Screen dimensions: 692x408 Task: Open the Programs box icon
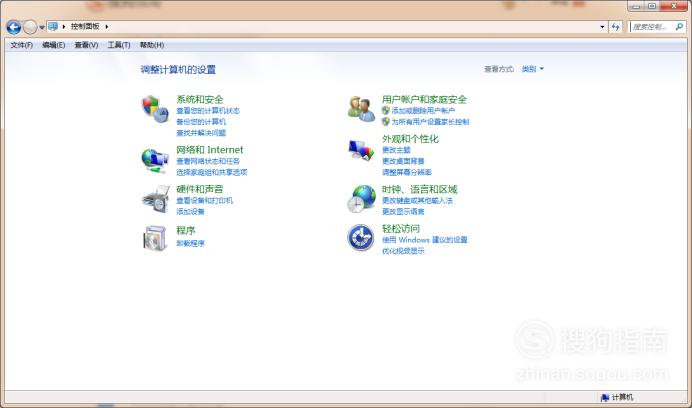[155, 238]
